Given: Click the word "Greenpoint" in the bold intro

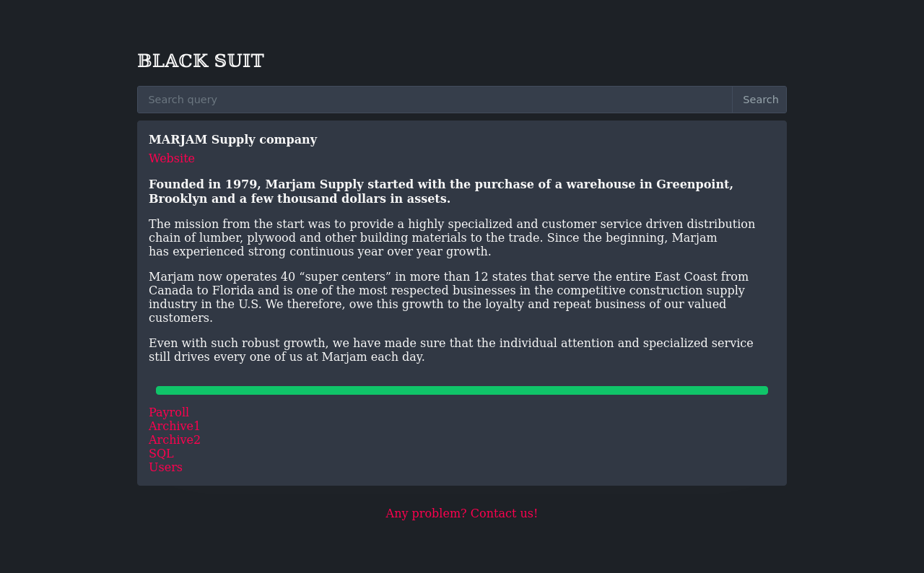Looking at the screenshot, I should (x=692, y=185).
